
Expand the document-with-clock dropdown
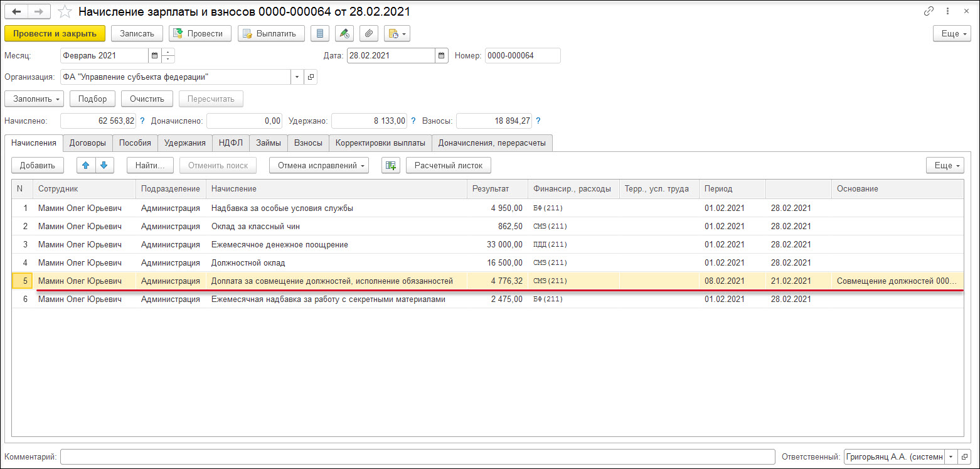coord(397,33)
